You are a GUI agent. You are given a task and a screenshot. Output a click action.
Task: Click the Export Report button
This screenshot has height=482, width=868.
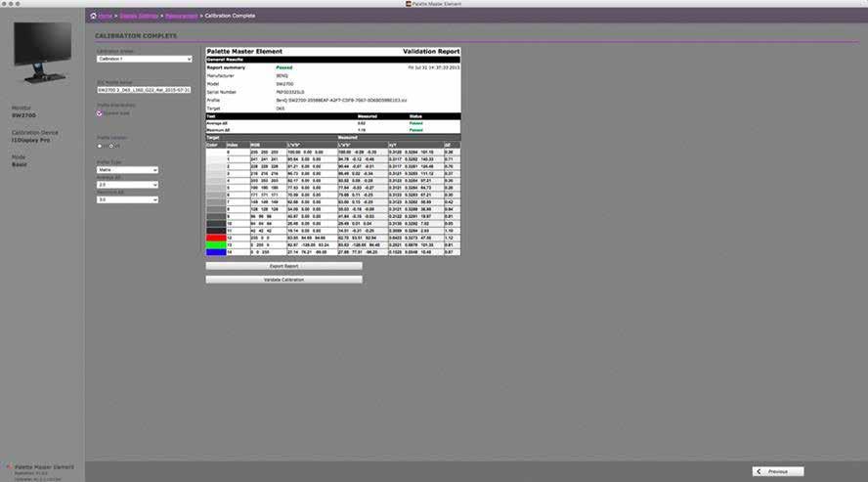point(284,266)
